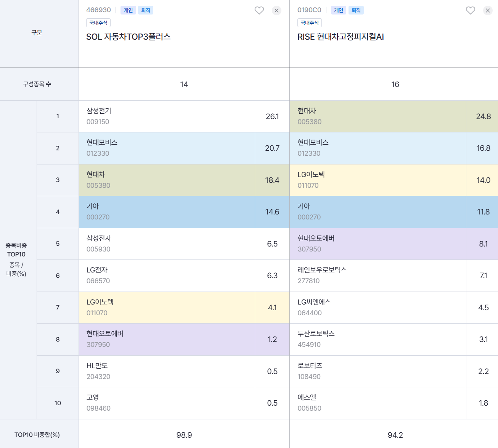Click the 98.9 TOP10 total for SOL
498x448 pixels.
pos(184,435)
